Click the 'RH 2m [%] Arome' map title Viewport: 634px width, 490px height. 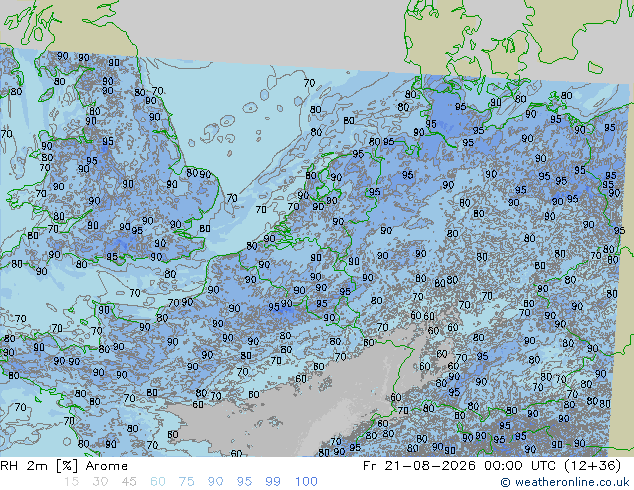(x=64, y=466)
